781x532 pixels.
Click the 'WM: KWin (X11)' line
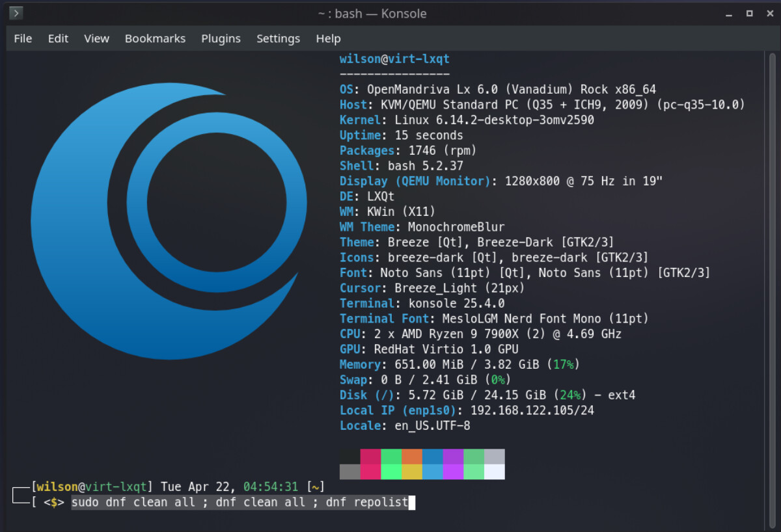[388, 212]
